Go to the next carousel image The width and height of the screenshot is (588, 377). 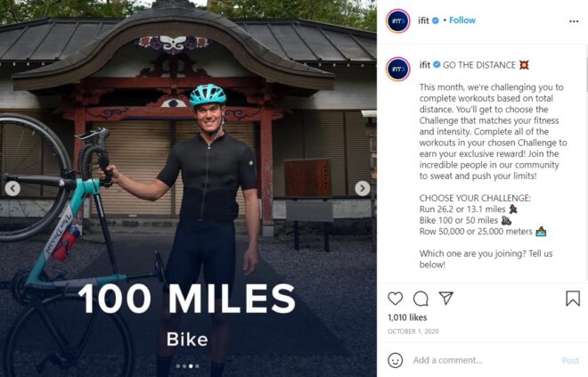click(362, 188)
